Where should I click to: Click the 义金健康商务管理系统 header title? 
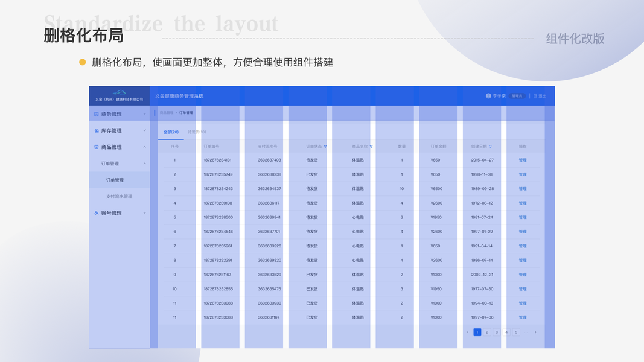click(x=179, y=96)
